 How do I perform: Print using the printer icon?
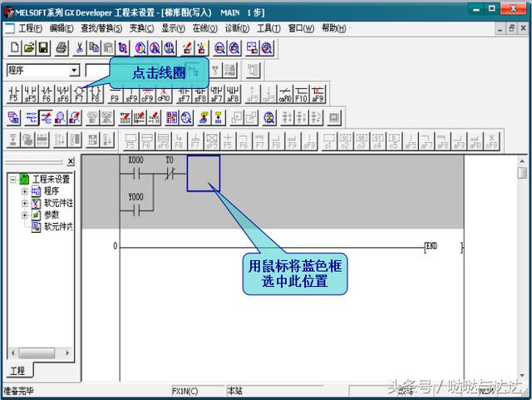point(62,48)
